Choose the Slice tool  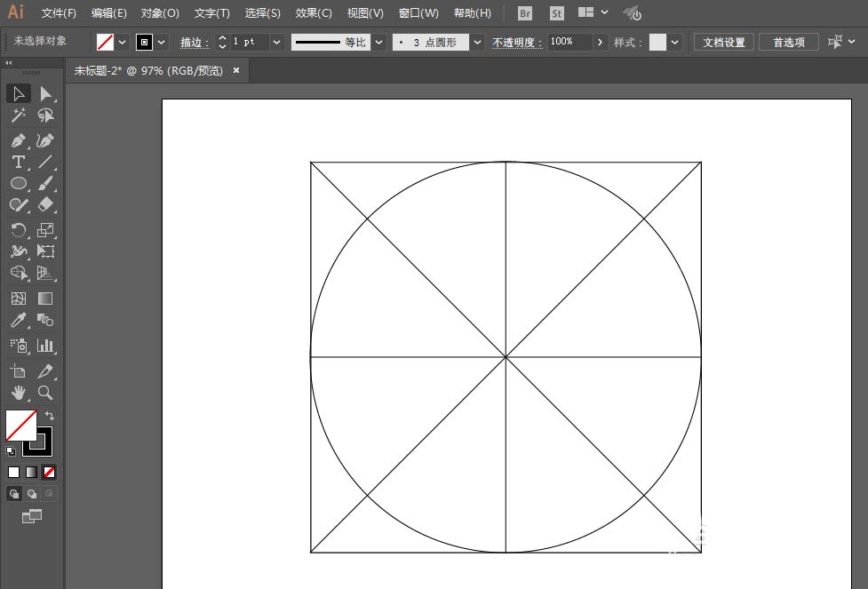click(x=45, y=370)
